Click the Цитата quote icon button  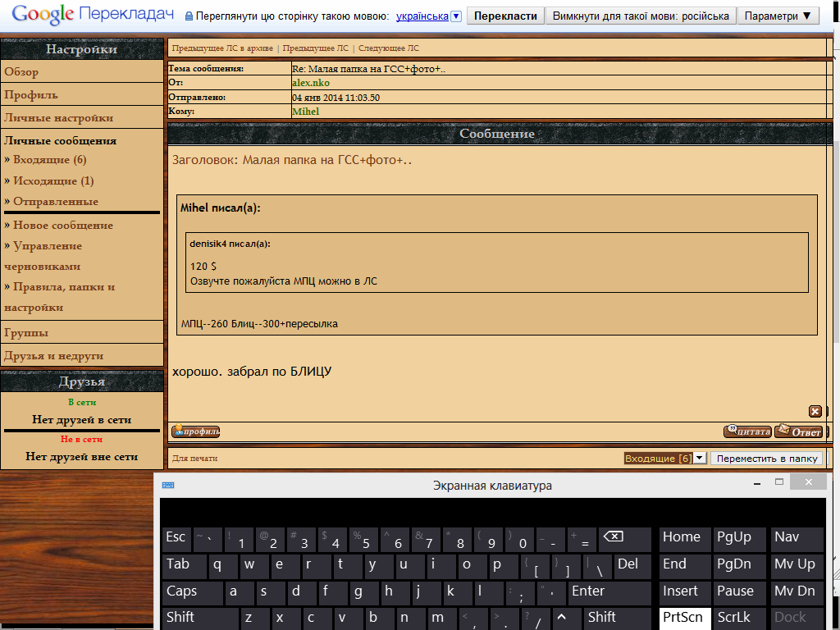click(747, 431)
